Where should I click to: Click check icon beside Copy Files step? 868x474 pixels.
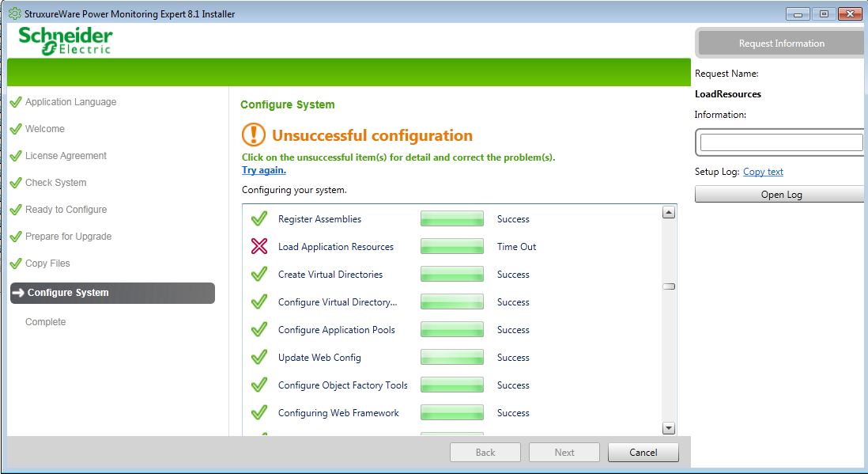[x=16, y=263]
